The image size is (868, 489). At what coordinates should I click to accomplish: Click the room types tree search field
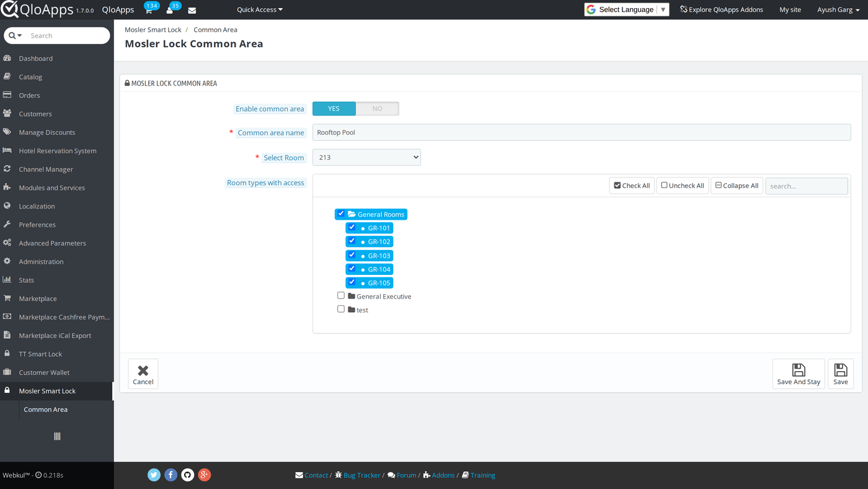coord(807,186)
